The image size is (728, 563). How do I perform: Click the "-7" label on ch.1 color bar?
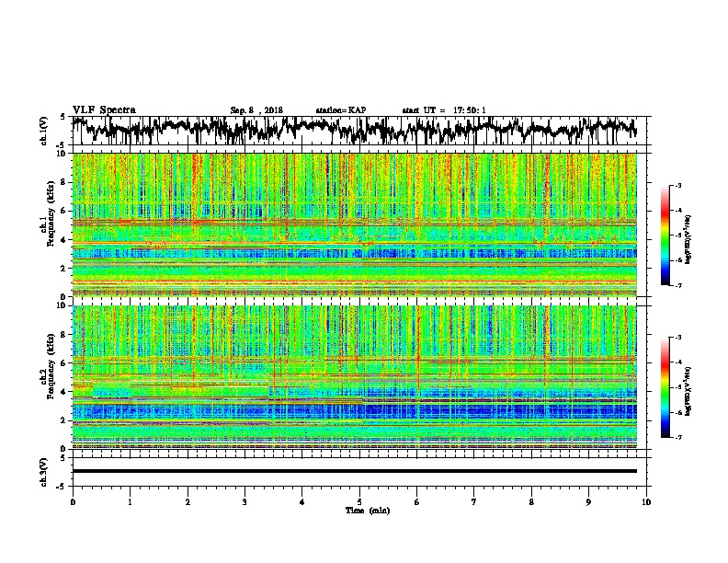click(678, 285)
